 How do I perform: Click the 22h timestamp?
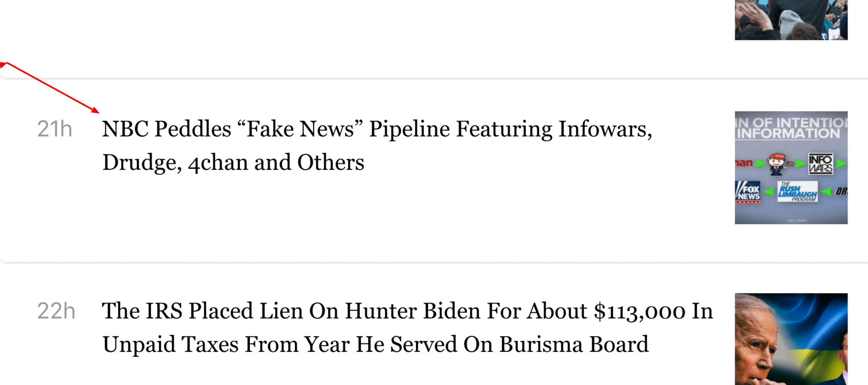click(x=56, y=311)
